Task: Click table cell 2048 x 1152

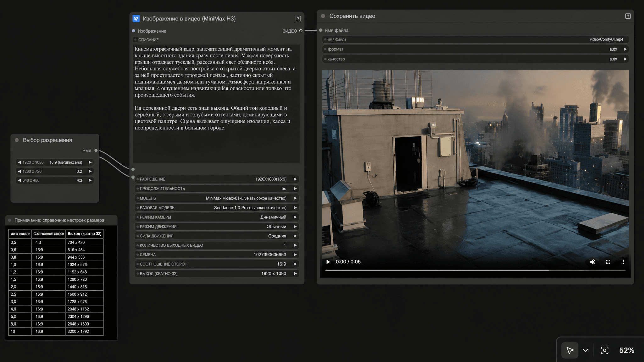Action: pyautogui.click(x=84, y=309)
